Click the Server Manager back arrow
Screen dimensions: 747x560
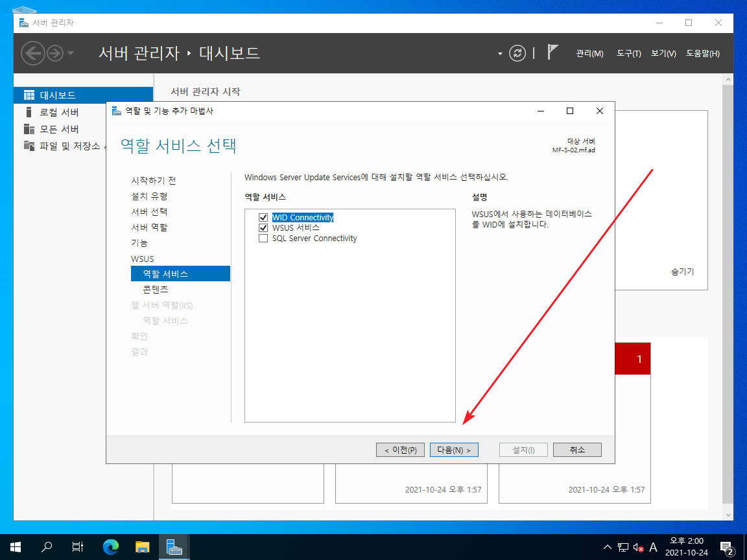tap(33, 53)
